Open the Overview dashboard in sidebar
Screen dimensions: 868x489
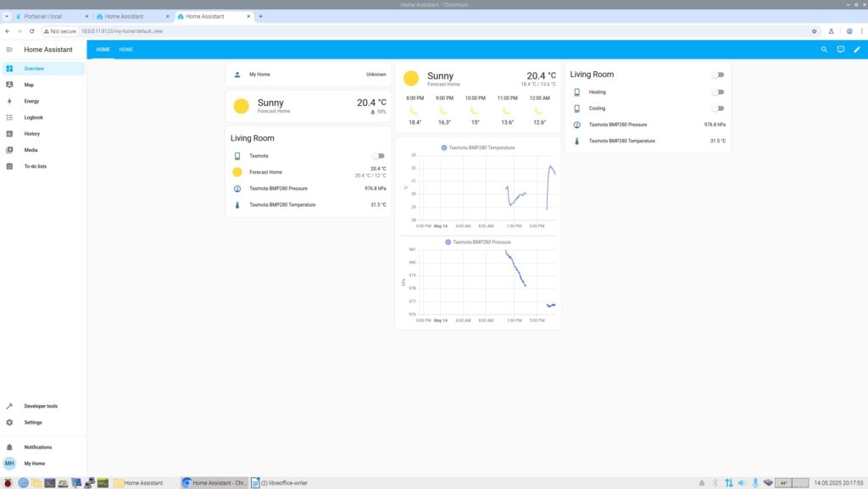(43, 69)
